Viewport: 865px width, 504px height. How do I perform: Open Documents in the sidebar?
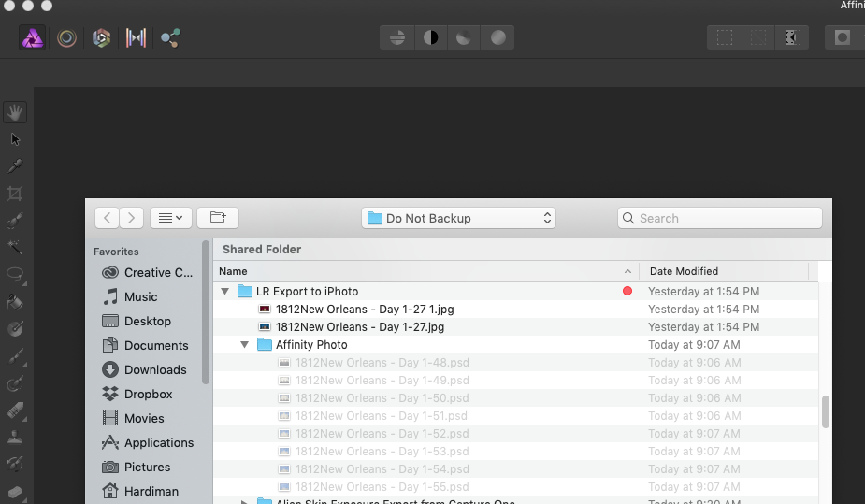pos(146,345)
